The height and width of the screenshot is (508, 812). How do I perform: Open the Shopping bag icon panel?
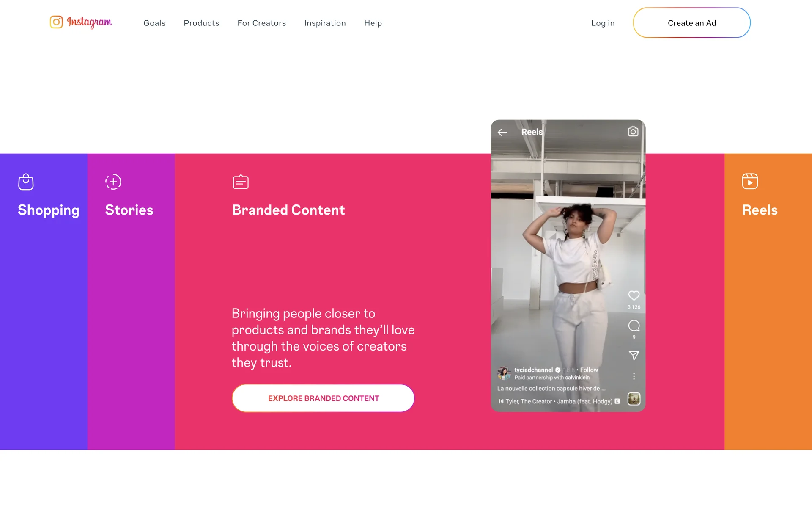[x=26, y=182]
